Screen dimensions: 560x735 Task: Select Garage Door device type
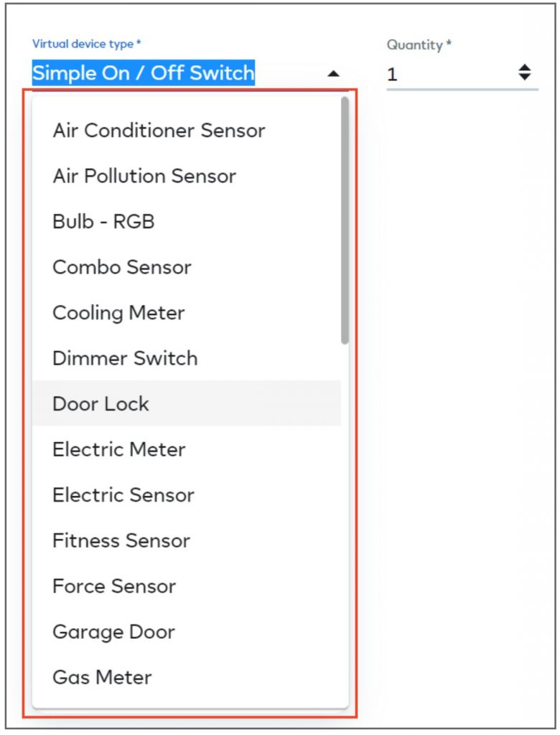click(x=113, y=632)
